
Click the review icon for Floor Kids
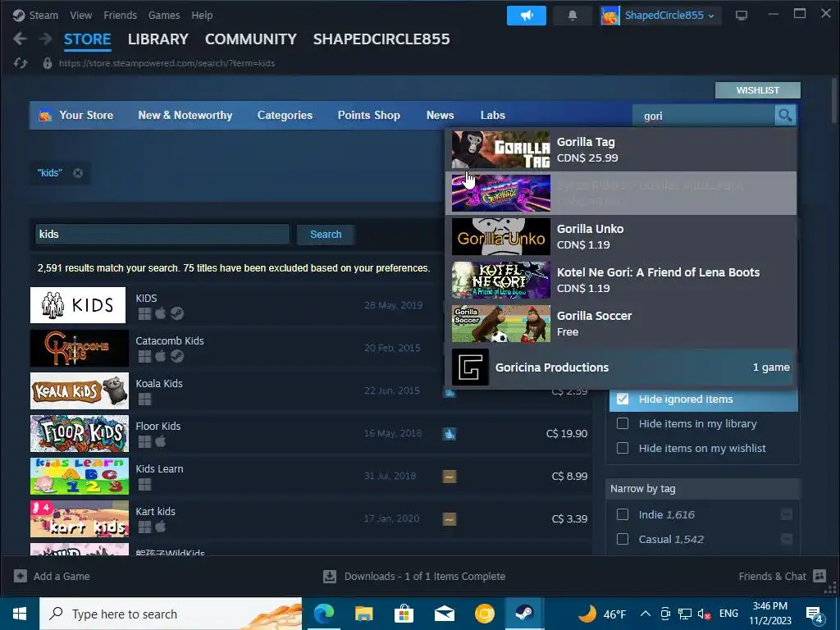[x=450, y=433]
